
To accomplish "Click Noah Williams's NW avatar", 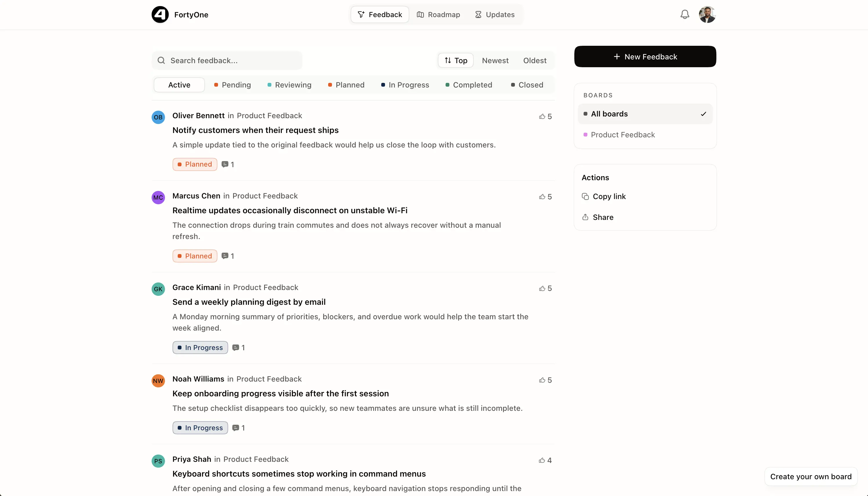I will click(158, 381).
